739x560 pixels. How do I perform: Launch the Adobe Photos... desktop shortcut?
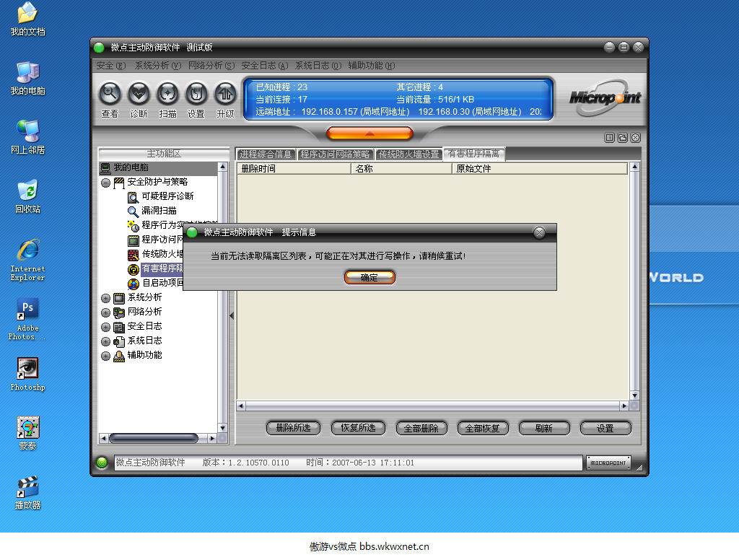point(28,320)
